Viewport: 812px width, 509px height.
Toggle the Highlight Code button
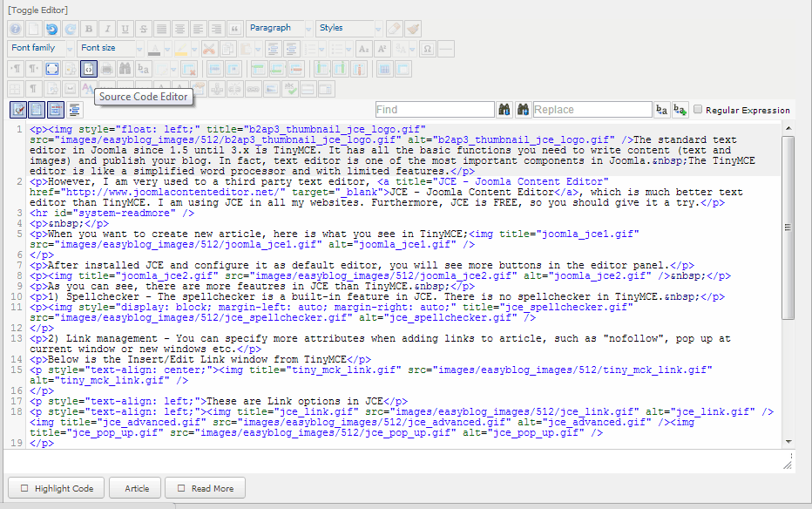point(56,488)
